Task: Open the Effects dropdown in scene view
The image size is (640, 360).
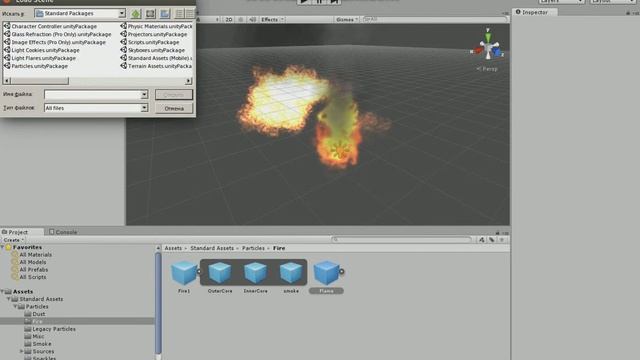Action: (273, 20)
